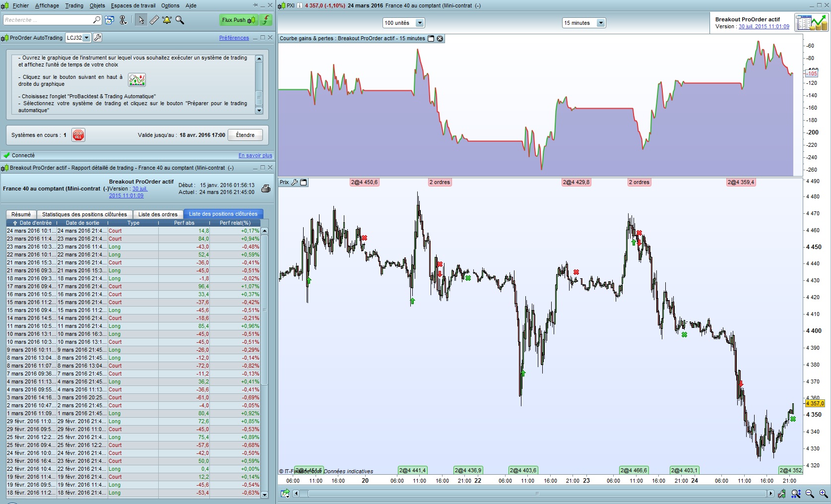Click the Étendre button
This screenshot has width=831, height=504.
pos(245,135)
